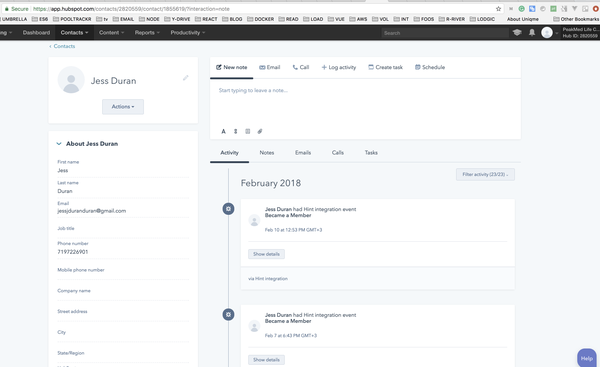Open the Other Bookmarks folder
Viewport: 600px width, 367px height.
coord(576,19)
